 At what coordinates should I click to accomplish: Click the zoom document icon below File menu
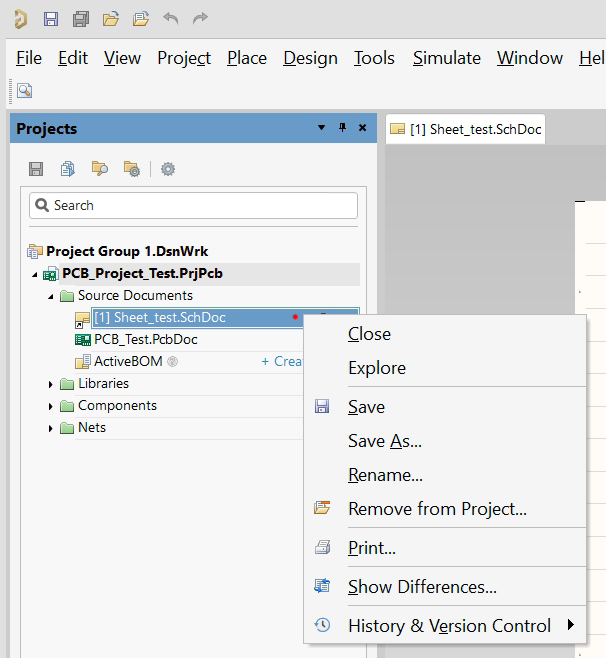click(x=24, y=90)
